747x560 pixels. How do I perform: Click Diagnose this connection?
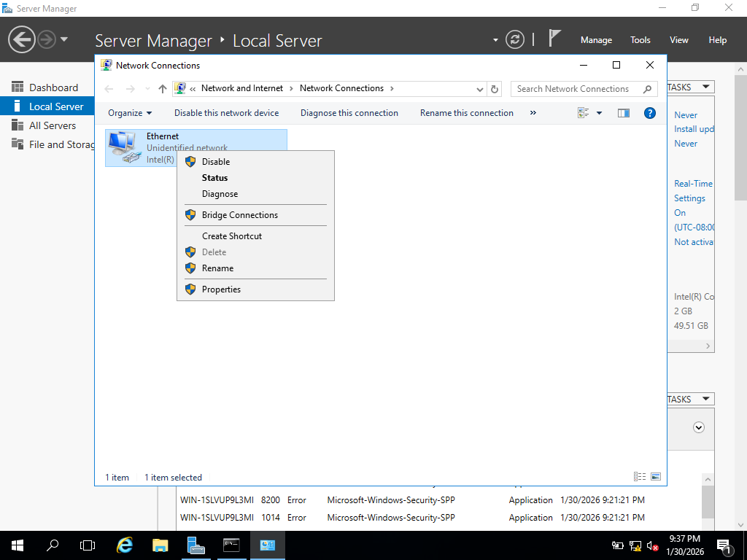tap(349, 113)
